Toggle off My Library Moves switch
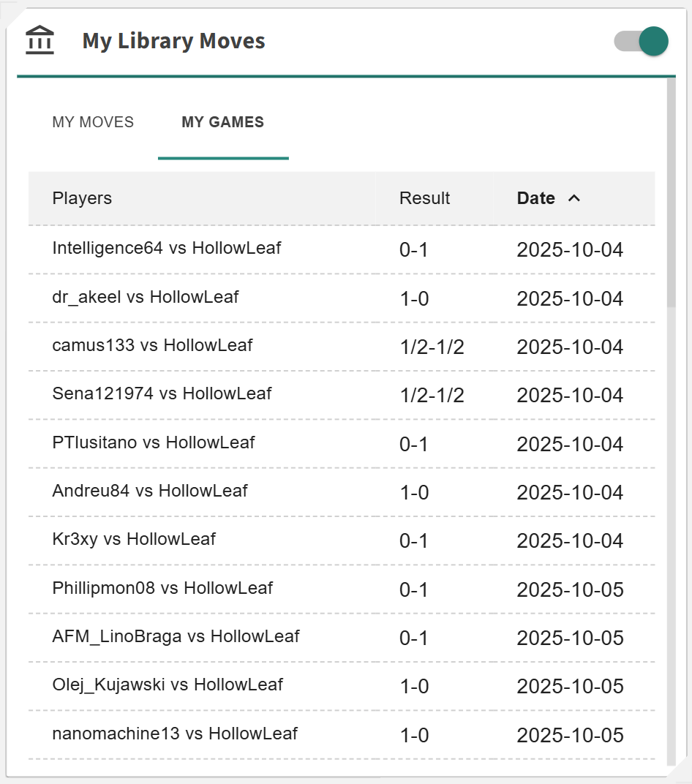This screenshot has width=692, height=784. tap(641, 41)
